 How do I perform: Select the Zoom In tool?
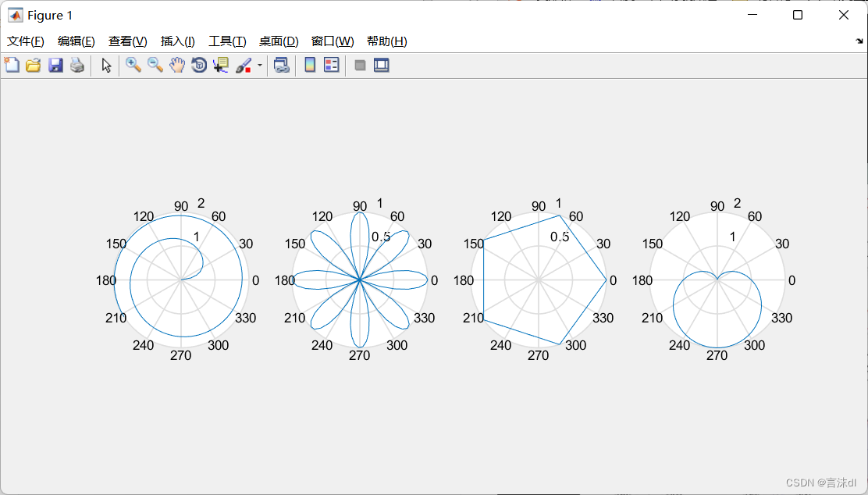pyautogui.click(x=133, y=66)
